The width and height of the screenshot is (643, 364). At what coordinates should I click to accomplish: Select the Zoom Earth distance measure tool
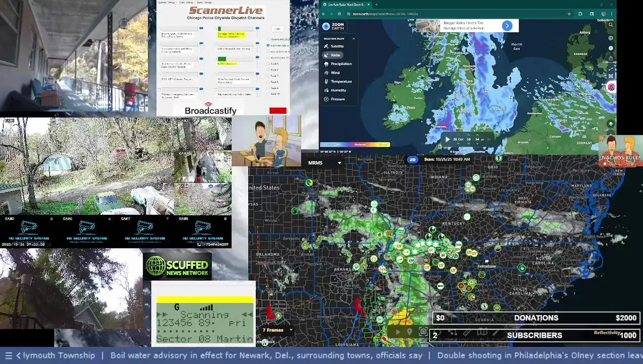611,69
